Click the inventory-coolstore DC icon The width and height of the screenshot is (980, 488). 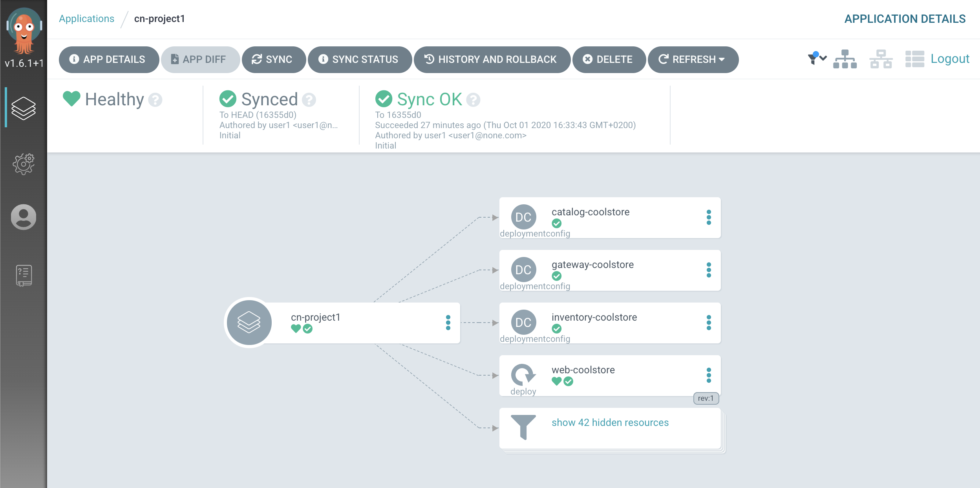pyautogui.click(x=523, y=322)
